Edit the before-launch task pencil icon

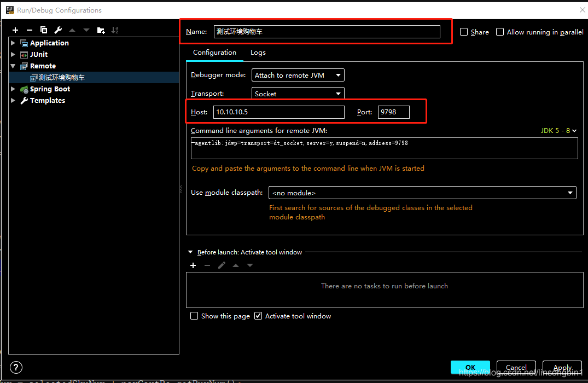pyautogui.click(x=222, y=265)
